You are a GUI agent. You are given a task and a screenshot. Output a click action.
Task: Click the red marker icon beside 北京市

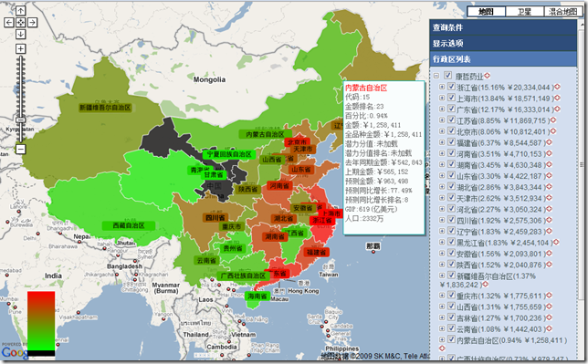tap(552, 131)
